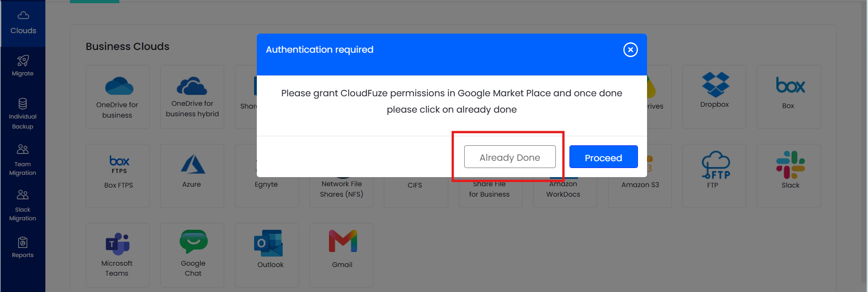Choose Microsoft Teams cloud
Viewport: 868px width, 292px height.
click(x=118, y=255)
